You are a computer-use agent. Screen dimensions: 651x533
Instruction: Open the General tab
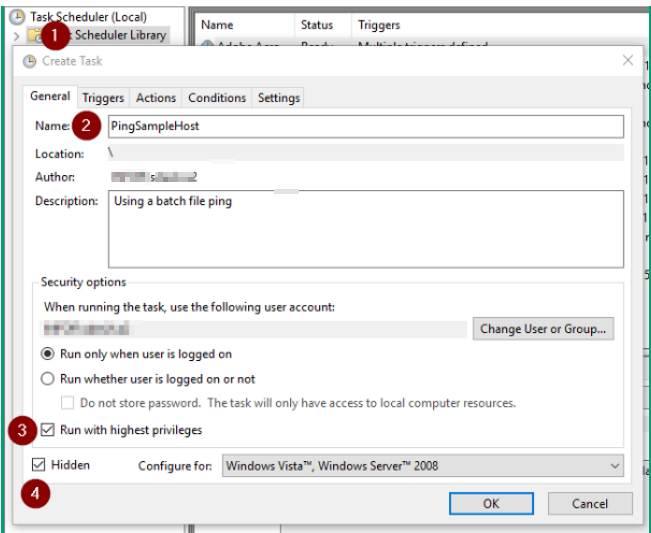(50, 96)
